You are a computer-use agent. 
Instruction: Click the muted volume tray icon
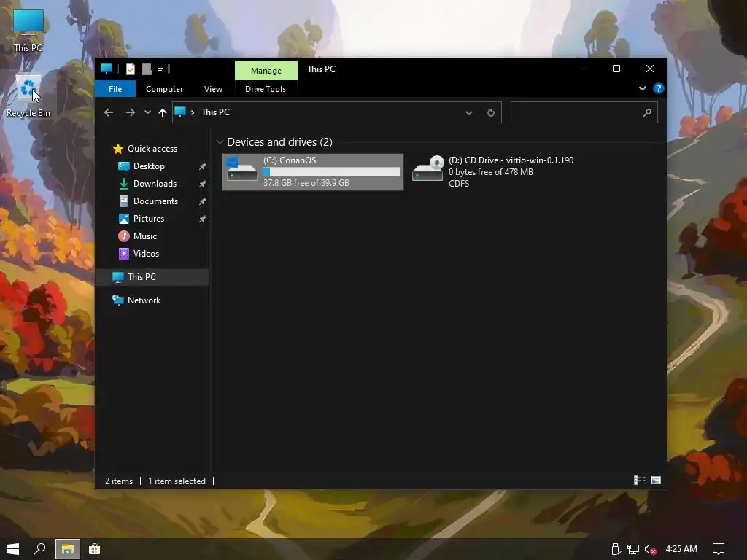pos(650,550)
